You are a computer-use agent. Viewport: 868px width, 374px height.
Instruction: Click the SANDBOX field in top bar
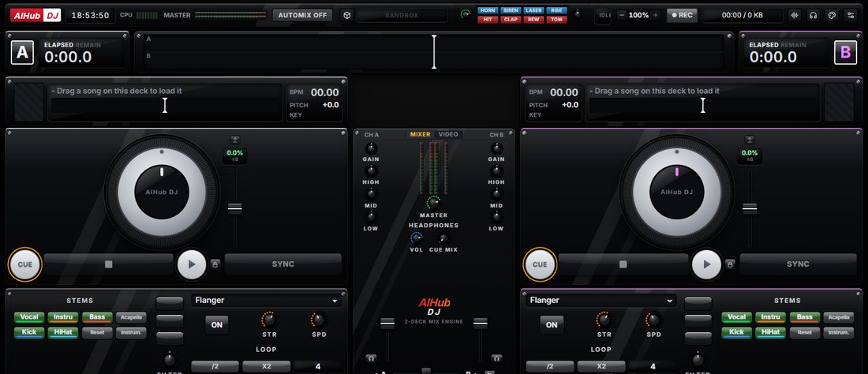pyautogui.click(x=402, y=16)
